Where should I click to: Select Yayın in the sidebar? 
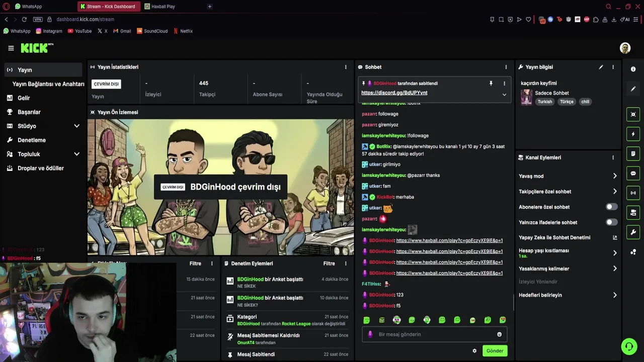(42, 70)
